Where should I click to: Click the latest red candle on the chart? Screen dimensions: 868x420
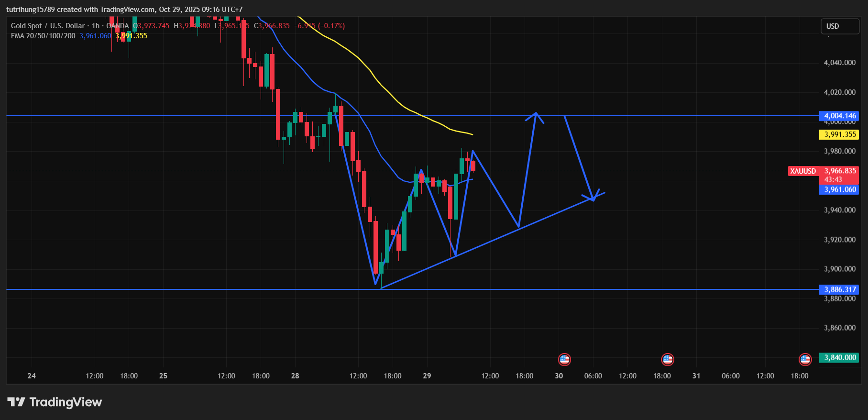pyautogui.click(x=473, y=166)
